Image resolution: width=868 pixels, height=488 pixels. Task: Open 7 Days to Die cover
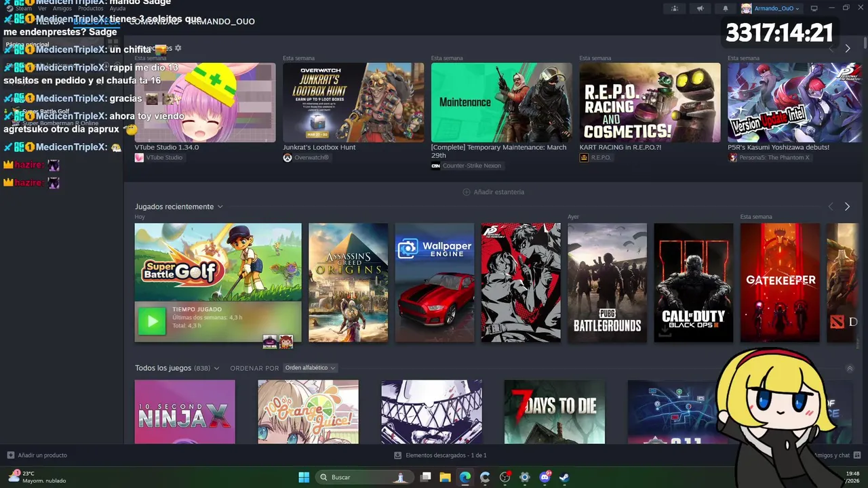click(x=555, y=412)
